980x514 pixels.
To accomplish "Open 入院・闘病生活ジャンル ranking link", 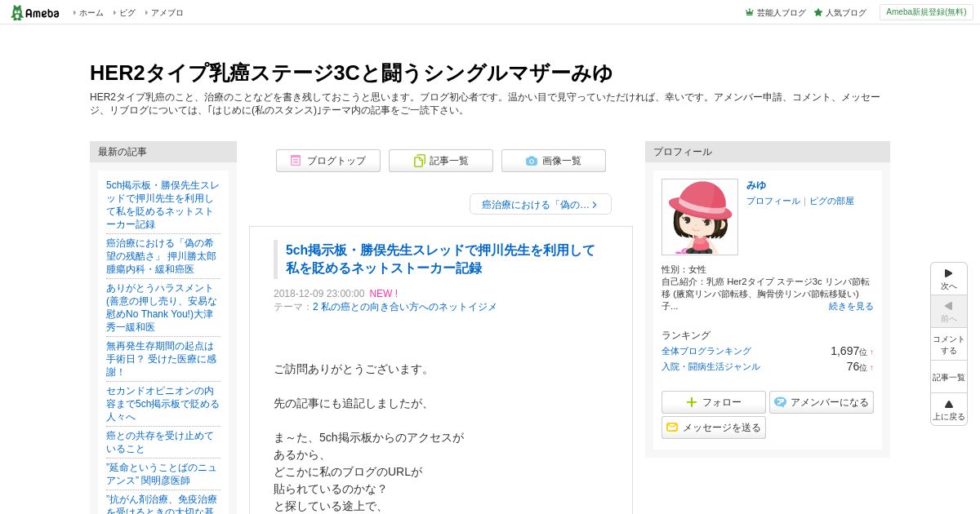I will tap(710, 366).
